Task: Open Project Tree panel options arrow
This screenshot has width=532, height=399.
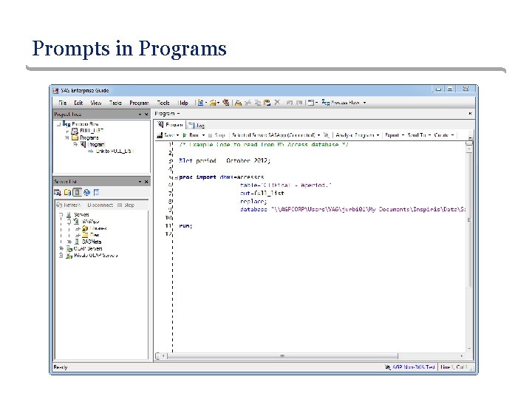Action: point(140,115)
